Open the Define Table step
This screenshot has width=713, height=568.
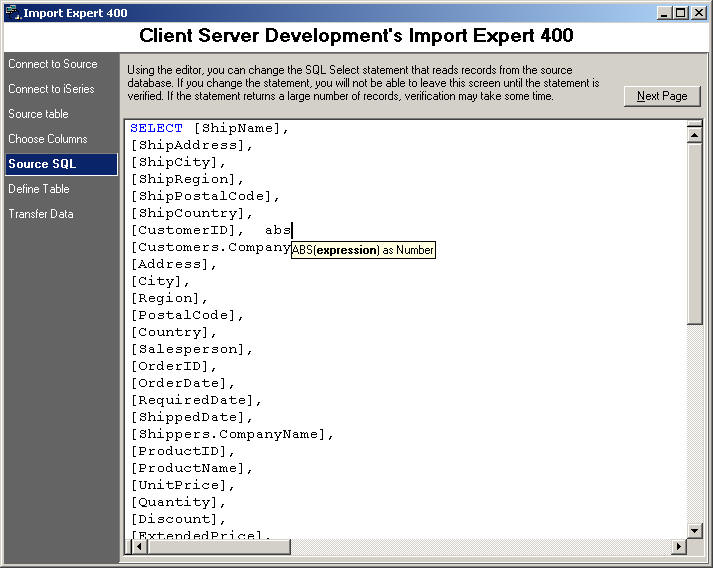tap(39, 189)
